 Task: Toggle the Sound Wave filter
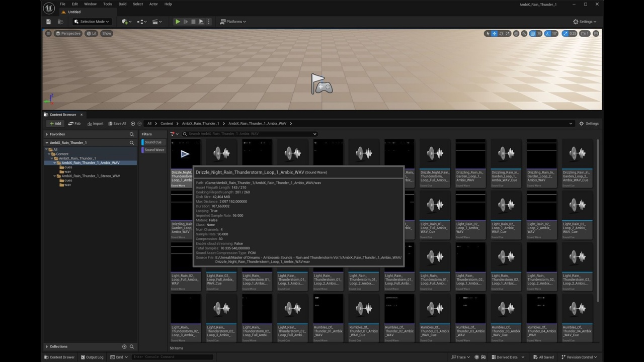pyautogui.click(x=153, y=150)
